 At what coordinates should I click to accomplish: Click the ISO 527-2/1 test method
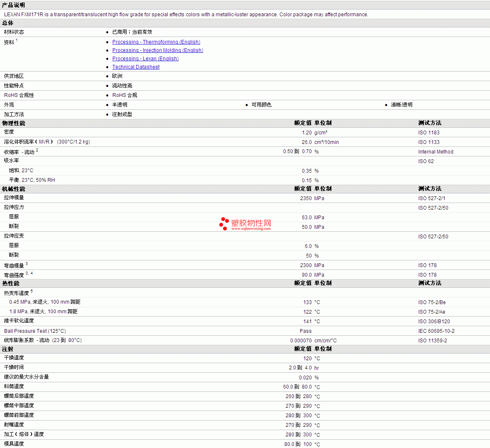coord(432,198)
